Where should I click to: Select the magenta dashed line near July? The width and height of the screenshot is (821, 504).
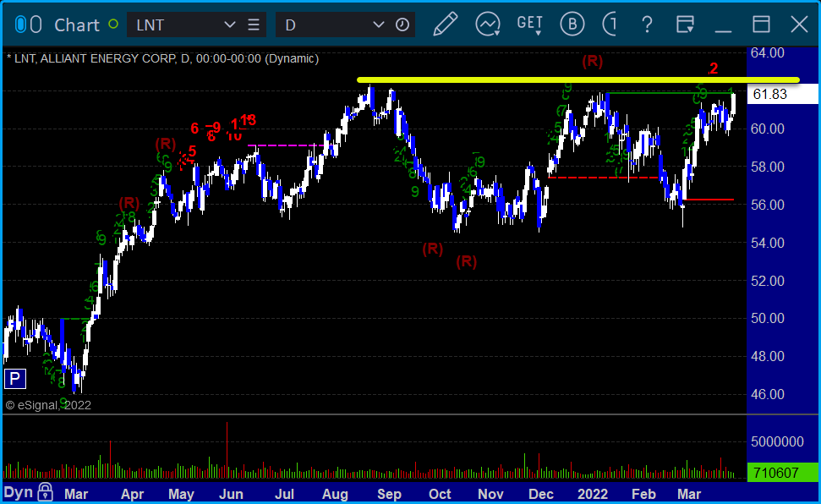[x=286, y=145]
